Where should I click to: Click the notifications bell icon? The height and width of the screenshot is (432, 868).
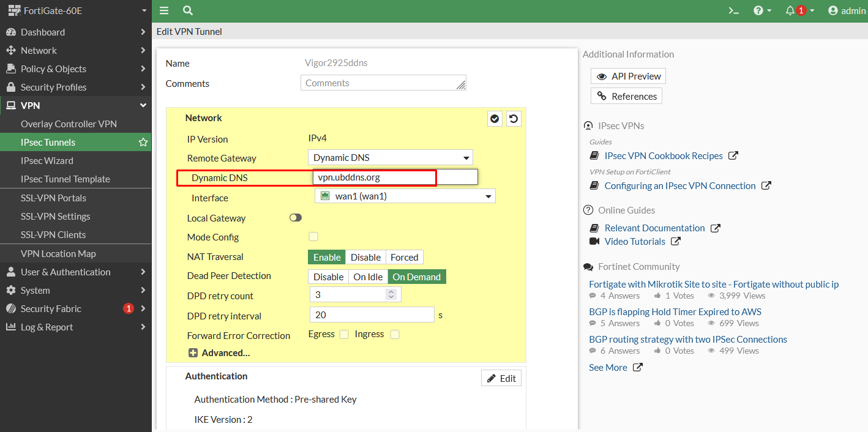(x=790, y=10)
